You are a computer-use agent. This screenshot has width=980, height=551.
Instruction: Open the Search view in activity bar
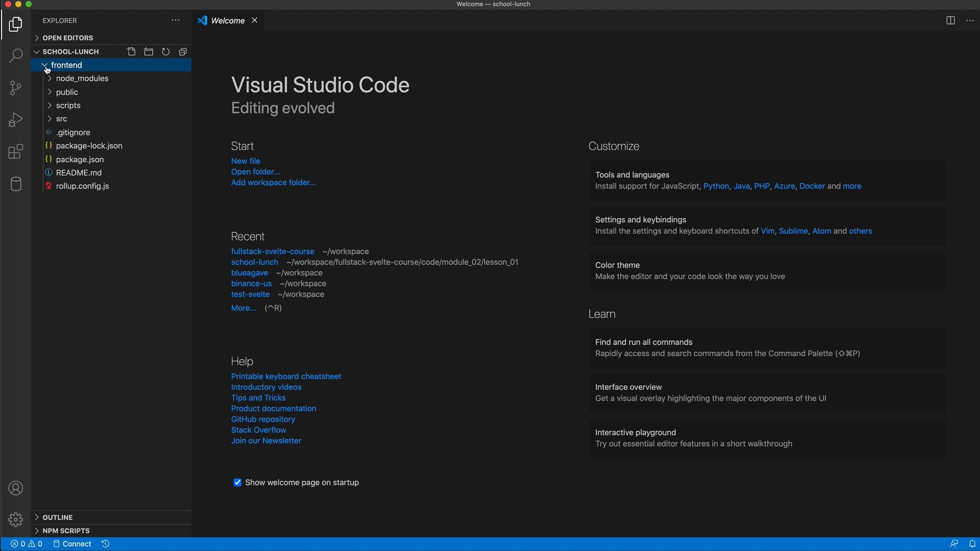pos(15,56)
